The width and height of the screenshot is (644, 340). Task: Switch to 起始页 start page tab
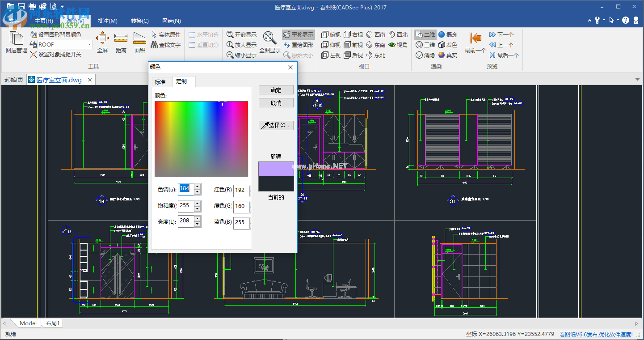(14, 80)
